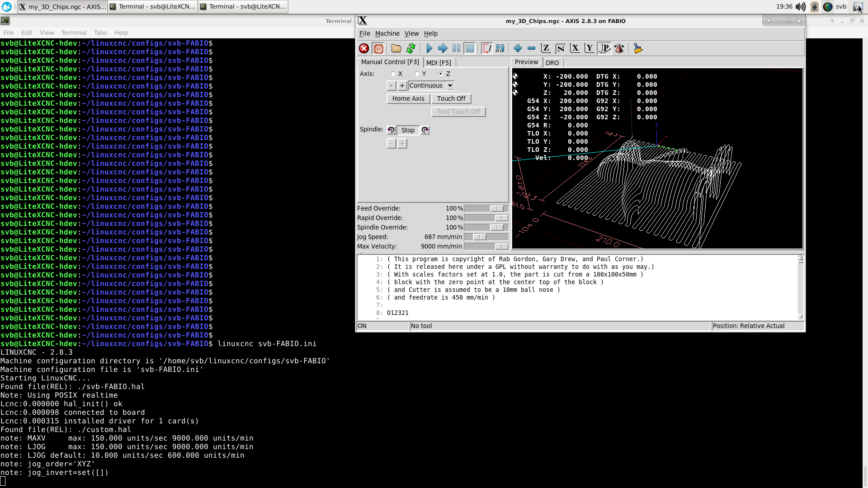Viewport: 868px width, 488px height.
Task: Select the Preview tab
Action: point(526,62)
